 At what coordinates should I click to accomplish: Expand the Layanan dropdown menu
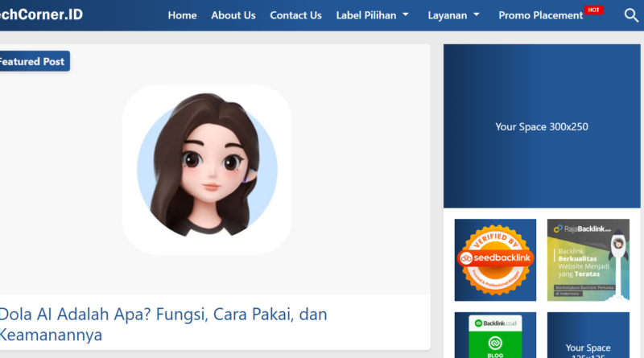(454, 15)
